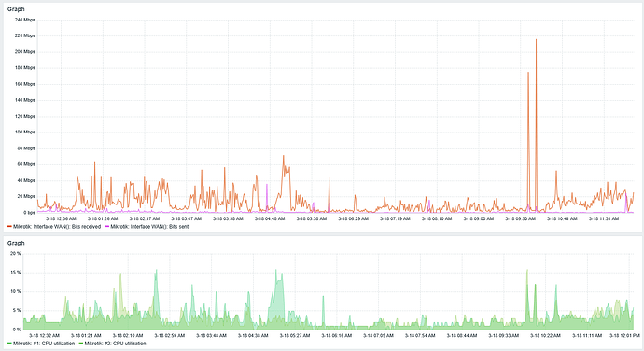
Task: Select legend 'Mikrotik: Interface WAN(): Bits sent'
Action: point(149,227)
